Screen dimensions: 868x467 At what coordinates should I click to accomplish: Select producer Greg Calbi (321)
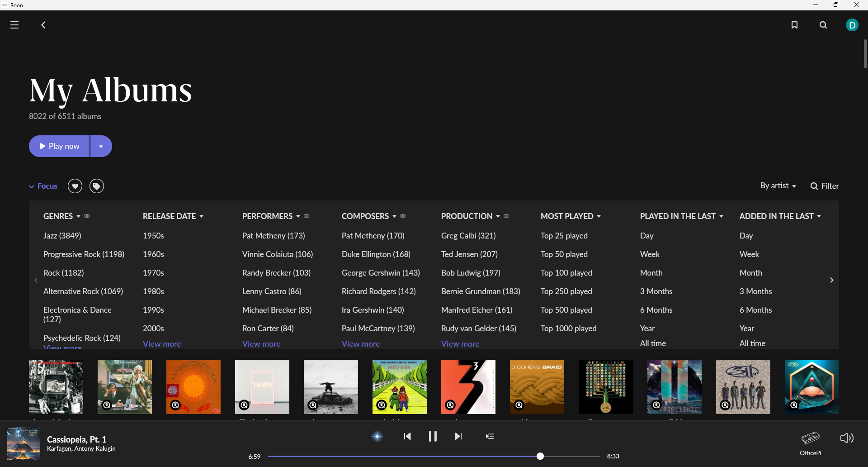point(468,236)
